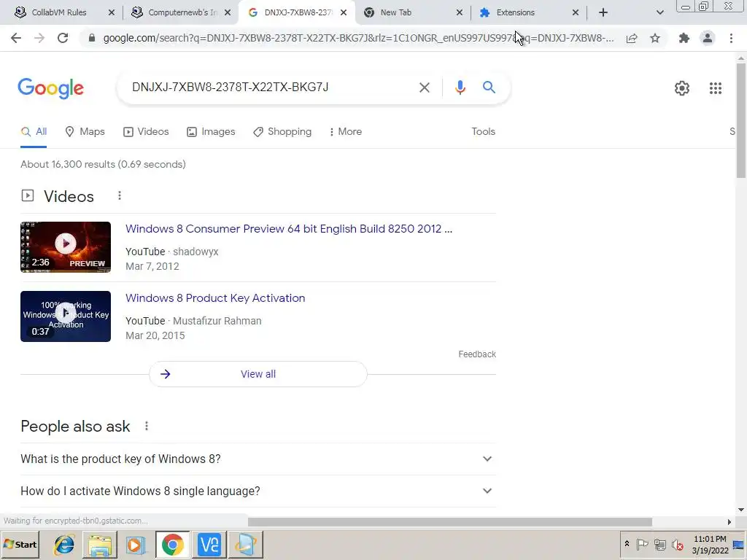747x560 pixels.
Task: Share this page via share icon
Action: click(x=632, y=38)
